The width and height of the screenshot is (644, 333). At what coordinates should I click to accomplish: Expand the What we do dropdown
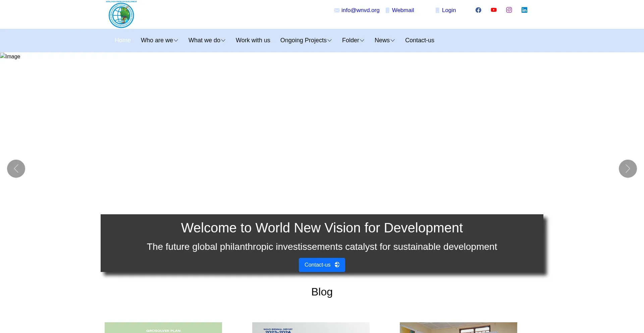pos(207,40)
